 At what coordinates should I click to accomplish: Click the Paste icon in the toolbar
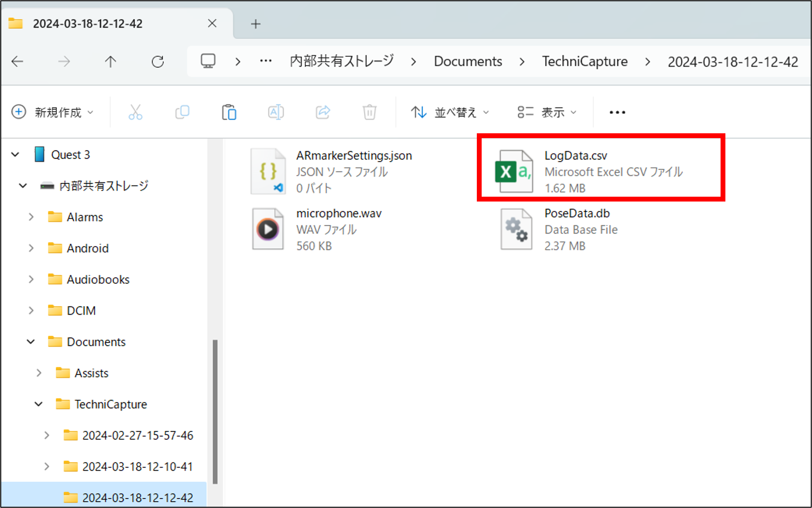click(229, 112)
